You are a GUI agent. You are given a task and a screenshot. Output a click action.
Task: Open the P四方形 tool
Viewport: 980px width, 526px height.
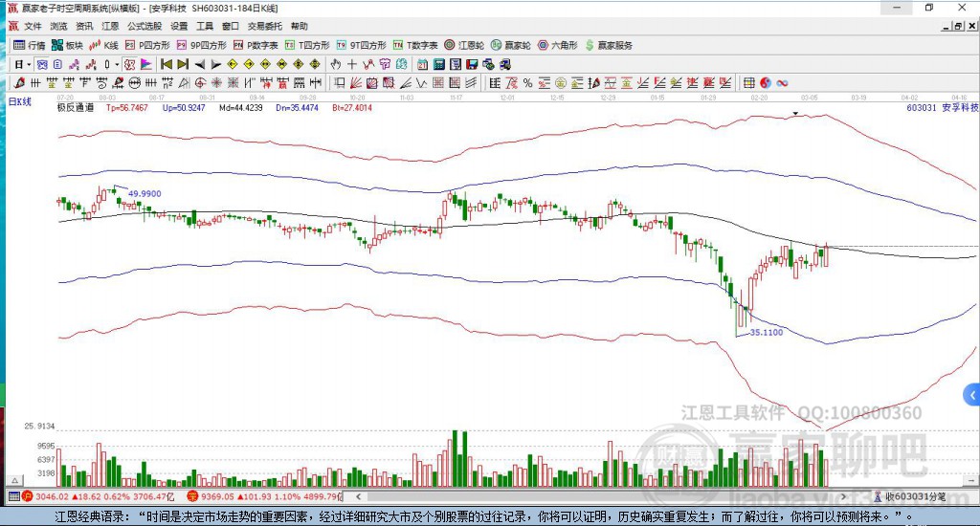point(147,45)
